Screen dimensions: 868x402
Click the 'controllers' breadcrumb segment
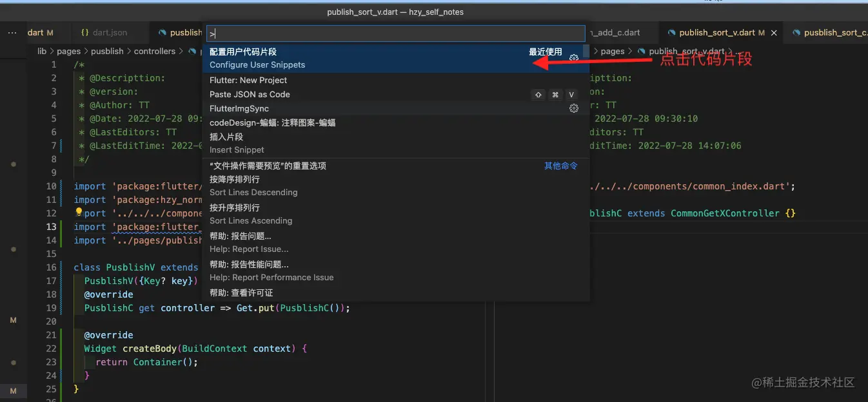point(155,51)
